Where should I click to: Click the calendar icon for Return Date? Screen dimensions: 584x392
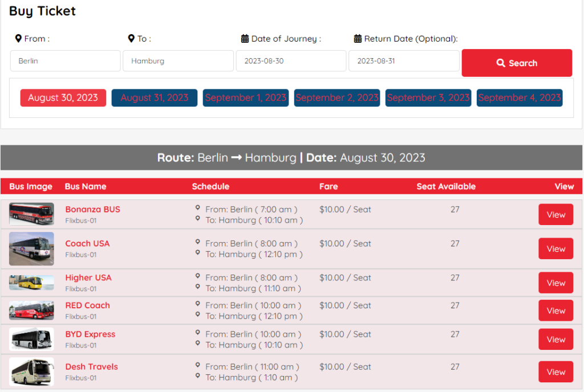pyautogui.click(x=358, y=39)
